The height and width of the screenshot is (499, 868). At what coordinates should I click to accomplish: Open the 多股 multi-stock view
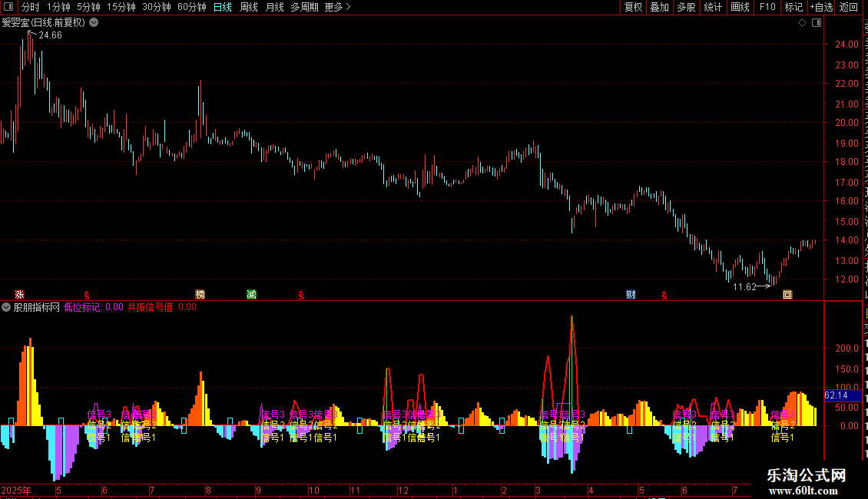pos(686,7)
